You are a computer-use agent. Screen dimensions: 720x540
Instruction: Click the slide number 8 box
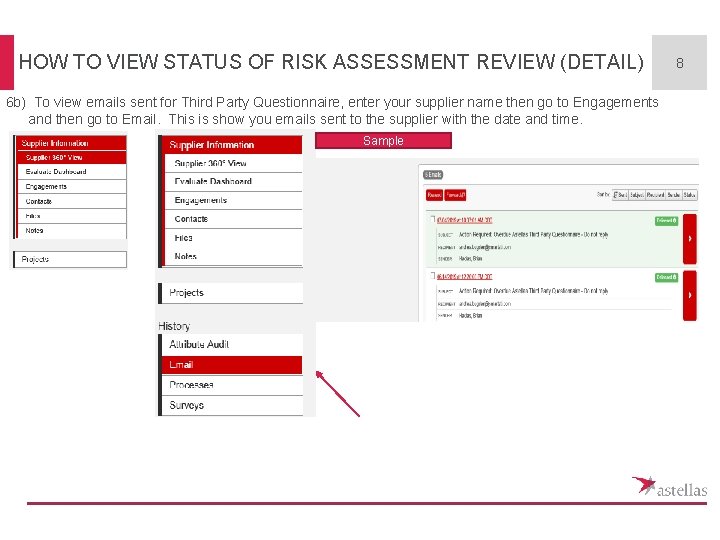679,62
